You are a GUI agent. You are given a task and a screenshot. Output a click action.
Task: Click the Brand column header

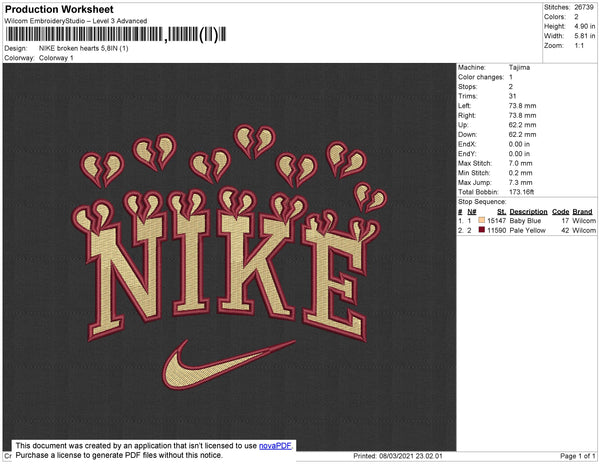click(x=582, y=212)
